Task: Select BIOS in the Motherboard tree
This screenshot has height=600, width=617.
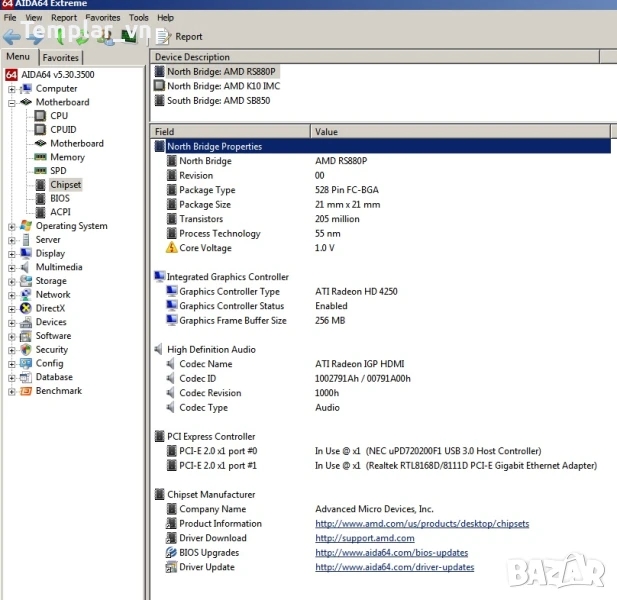Action: (x=59, y=198)
